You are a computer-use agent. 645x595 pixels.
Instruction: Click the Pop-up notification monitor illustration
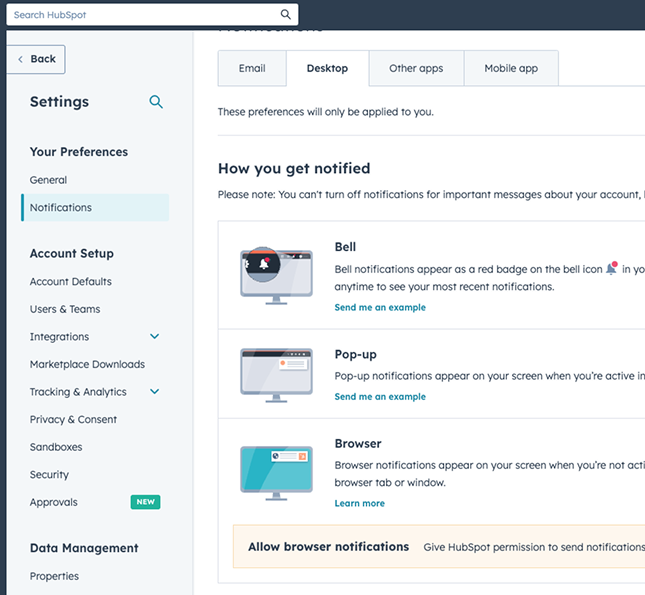click(x=276, y=375)
